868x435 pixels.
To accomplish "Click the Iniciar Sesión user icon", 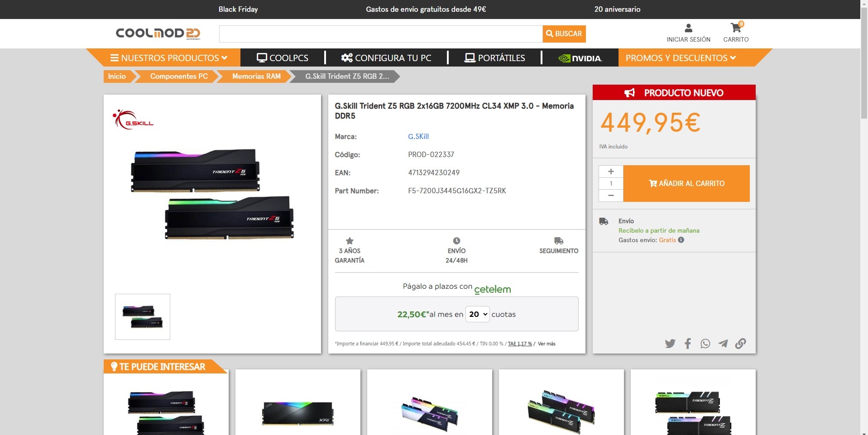I will click(688, 28).
